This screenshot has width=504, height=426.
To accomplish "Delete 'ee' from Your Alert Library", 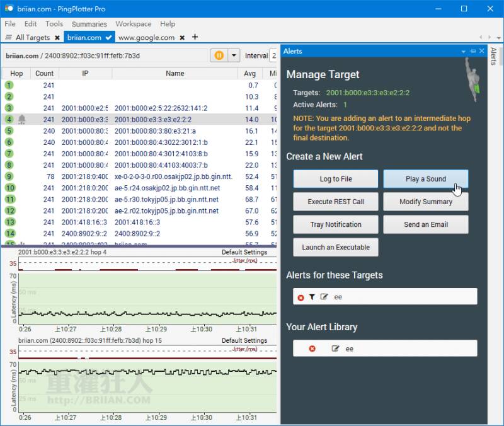I will [312, 349].
